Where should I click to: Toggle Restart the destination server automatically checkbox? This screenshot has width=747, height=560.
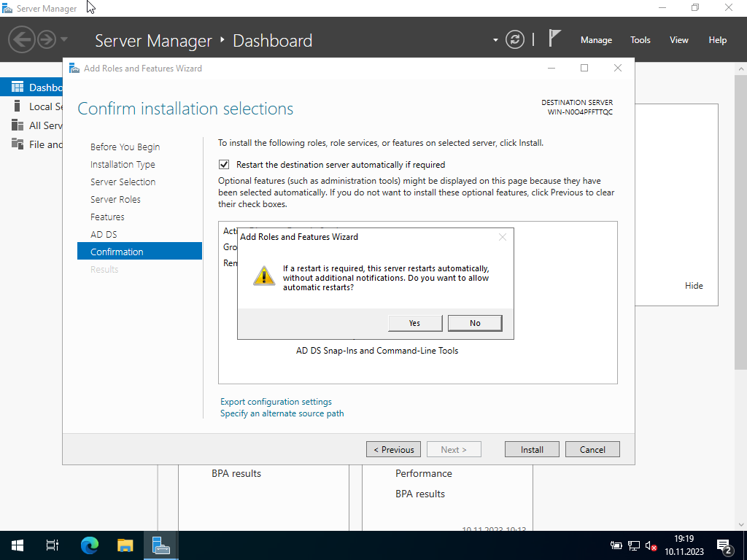click(224, 165)
